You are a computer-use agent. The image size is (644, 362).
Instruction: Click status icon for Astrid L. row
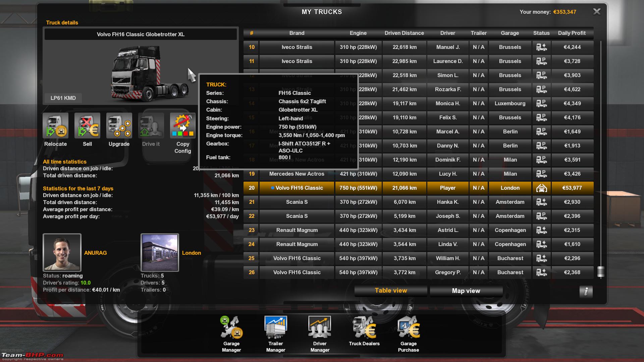pos(541,230)
